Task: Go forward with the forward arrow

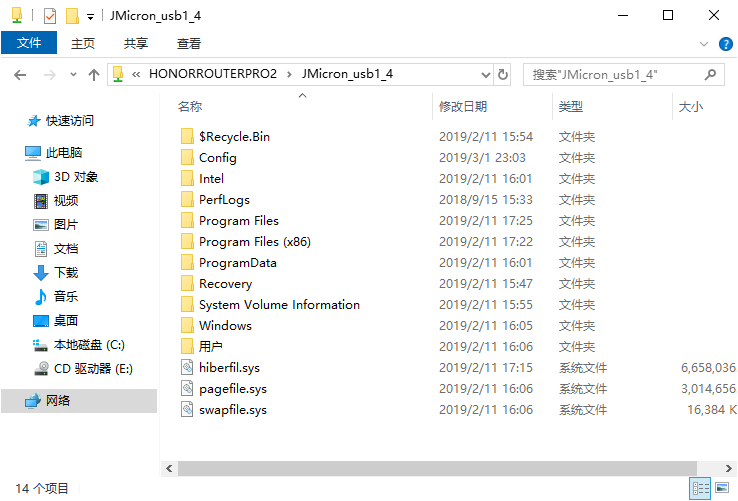Action: [49, 75]
